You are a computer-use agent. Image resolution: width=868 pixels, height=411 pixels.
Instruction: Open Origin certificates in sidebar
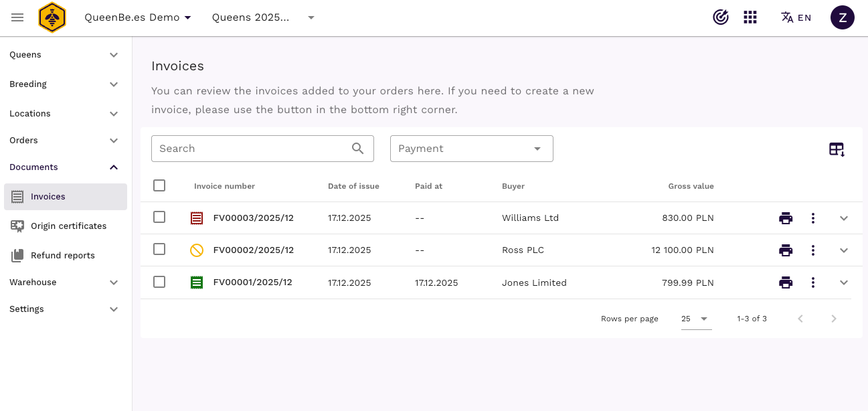(68, 226)
